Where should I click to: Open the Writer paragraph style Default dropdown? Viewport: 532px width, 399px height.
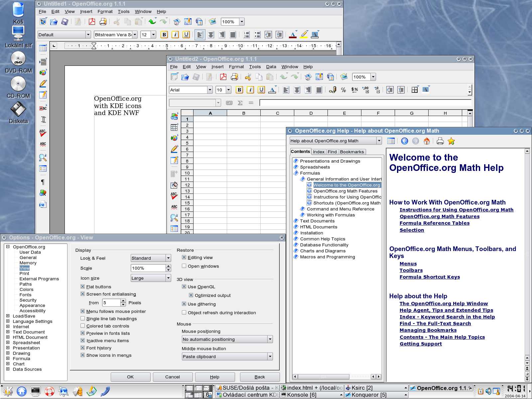[x=88, y=35]
